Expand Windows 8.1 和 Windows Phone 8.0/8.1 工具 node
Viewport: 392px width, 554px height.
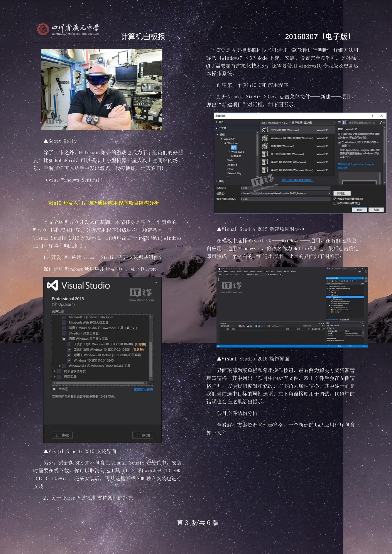(x=60, y=366)
